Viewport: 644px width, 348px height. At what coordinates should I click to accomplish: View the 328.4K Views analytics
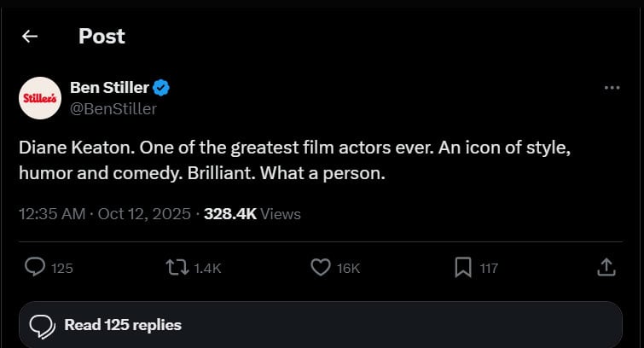point(252,213)
